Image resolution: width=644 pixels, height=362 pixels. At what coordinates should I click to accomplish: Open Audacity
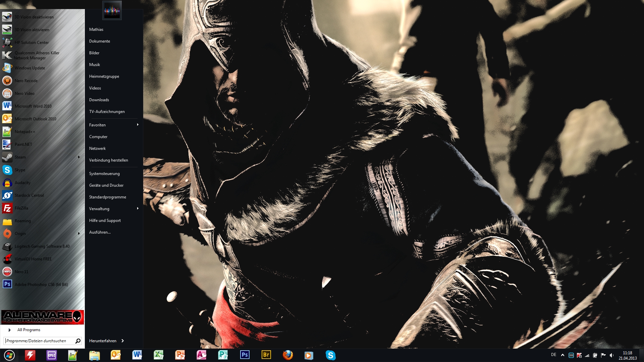[42, 182]
